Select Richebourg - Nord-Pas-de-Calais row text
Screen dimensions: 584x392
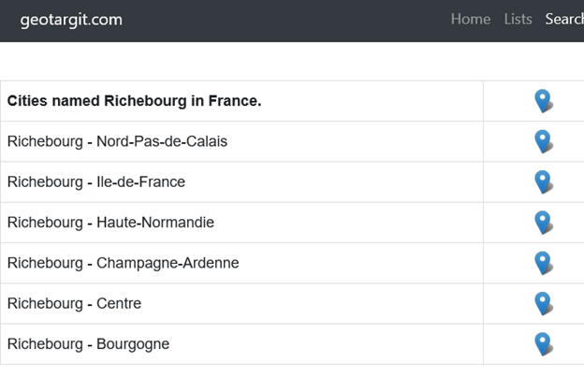click(x=117, y=141)
